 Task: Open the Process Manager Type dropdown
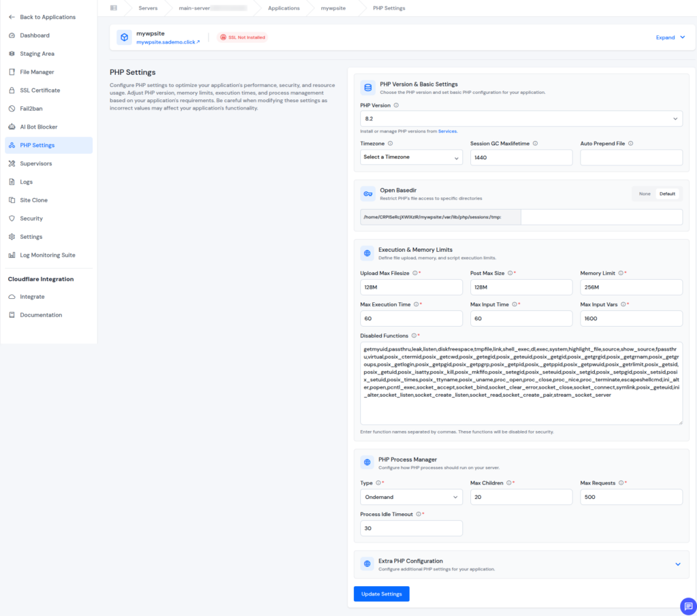click(x=411, y=498)
